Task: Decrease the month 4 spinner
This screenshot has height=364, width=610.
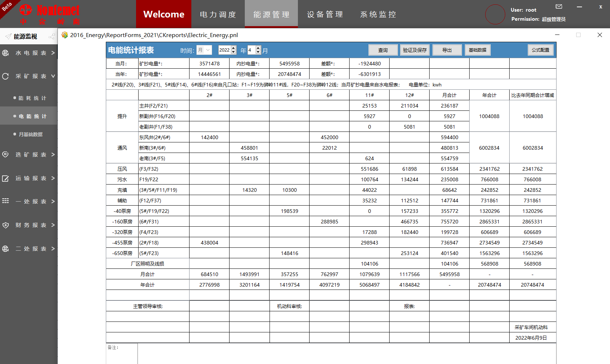Action: coord(258,52)
